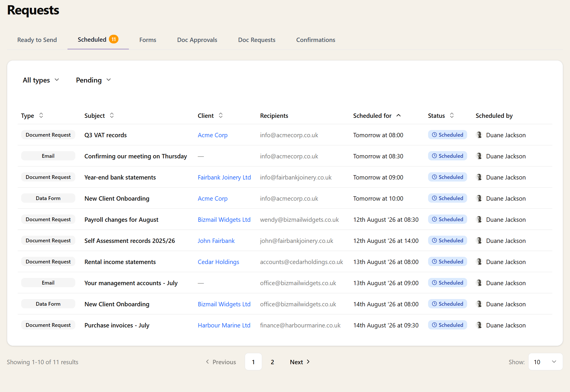This screenshot has height=392, width=570.
Task: Click avatar in Payroll changes for August row
Action: (479, 219)
